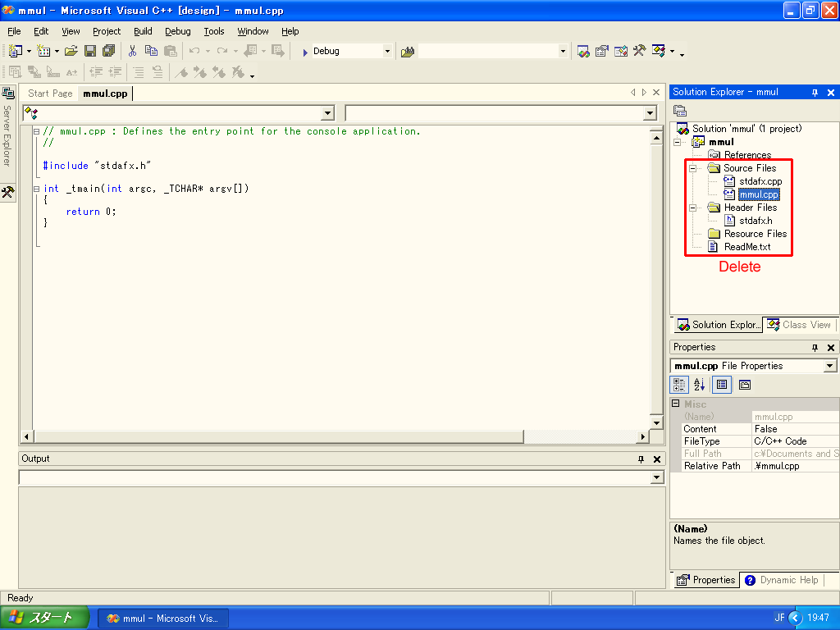The image size is (840, 630).
Task: Open the File menu
Action: pos(14,31)
